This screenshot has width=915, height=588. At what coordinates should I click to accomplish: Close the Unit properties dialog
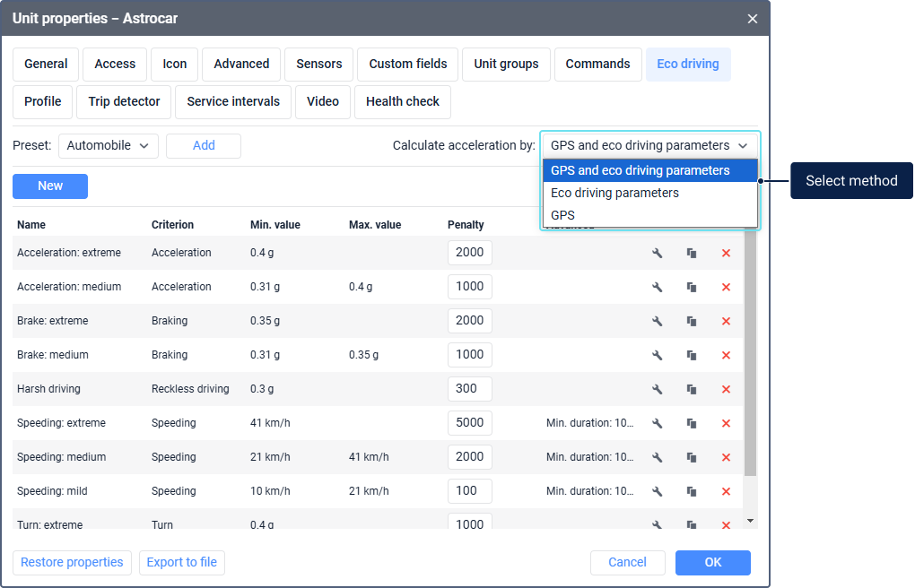(752, 18)
